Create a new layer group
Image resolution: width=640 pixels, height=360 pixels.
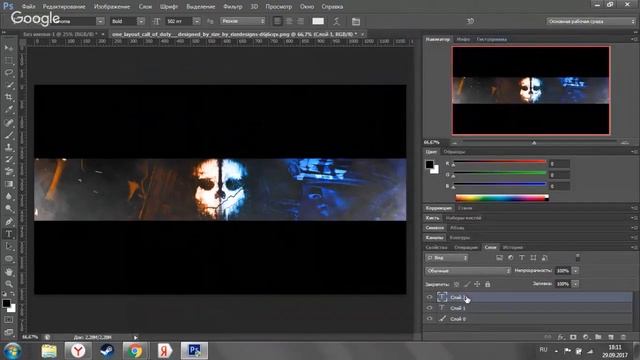(598, 337)
